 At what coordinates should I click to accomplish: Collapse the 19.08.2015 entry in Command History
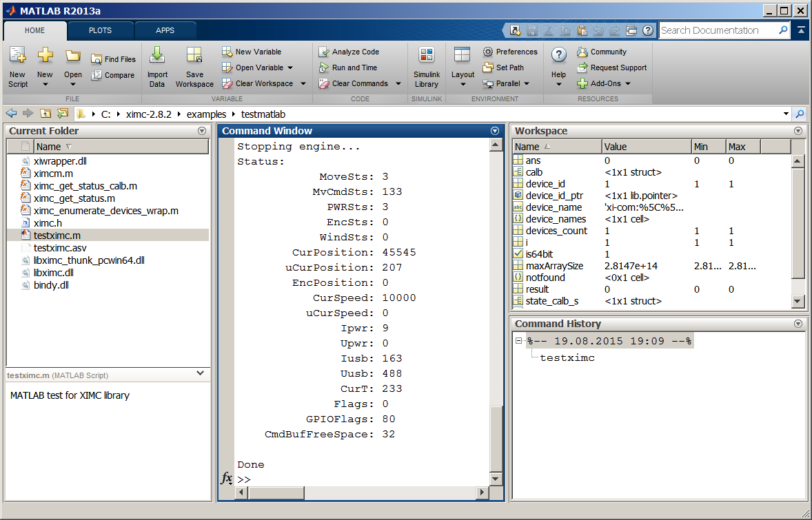pos(518,340)
